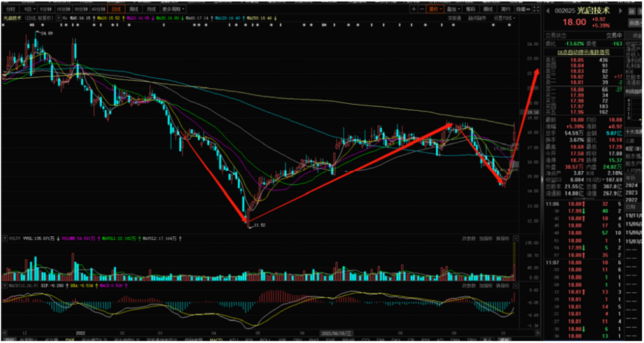Click the 简约 simple mode button
The image size is (644, 343).
(x=505, y=9)
